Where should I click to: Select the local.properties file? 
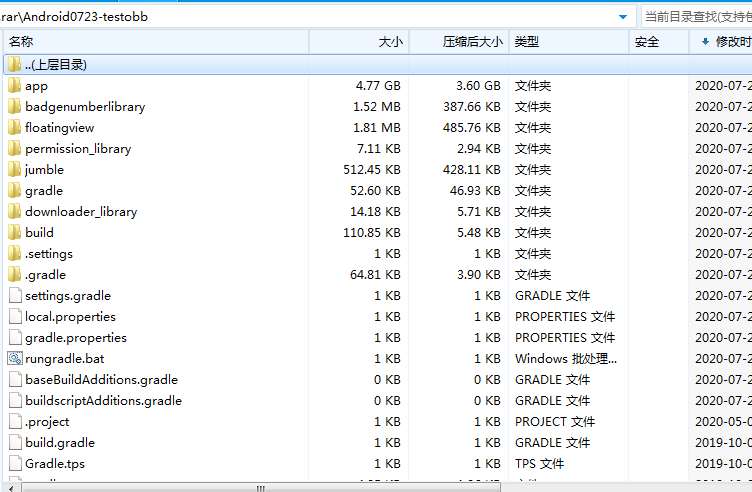70,316
